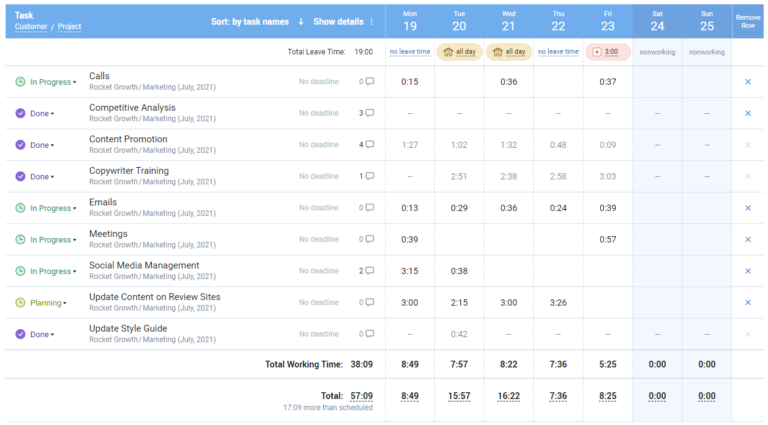Image resolution: width=768 pixels, height=425 pixels.
Task: Click Thursday's no leave time link
Action: pos(558,52)
